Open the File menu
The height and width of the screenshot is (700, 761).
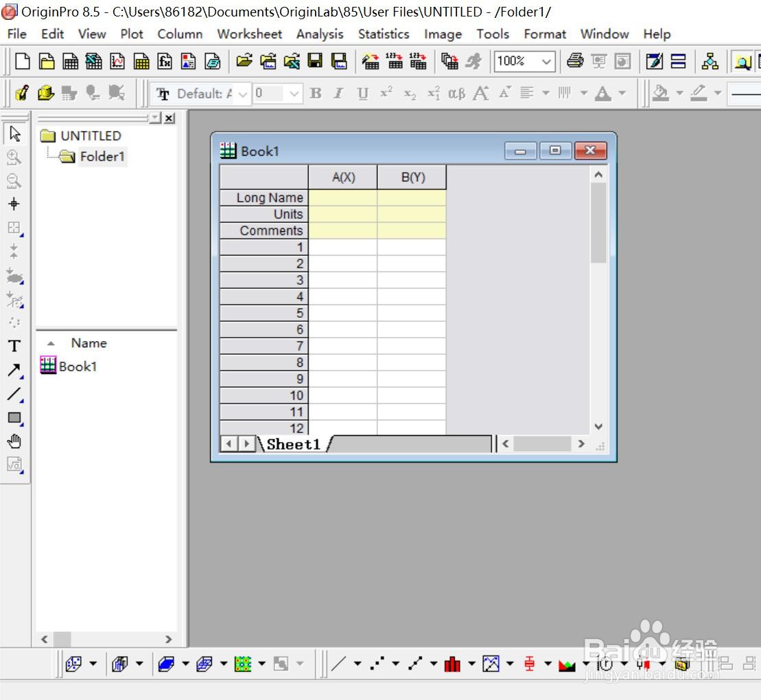pyautogui.click(x=17, y=34)
